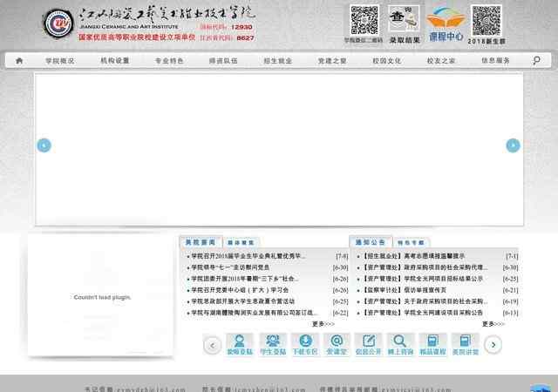Open the 学生登陆 student login icon
The width and height of the screenshot is (558, 392).
click(x=273, y=344)
